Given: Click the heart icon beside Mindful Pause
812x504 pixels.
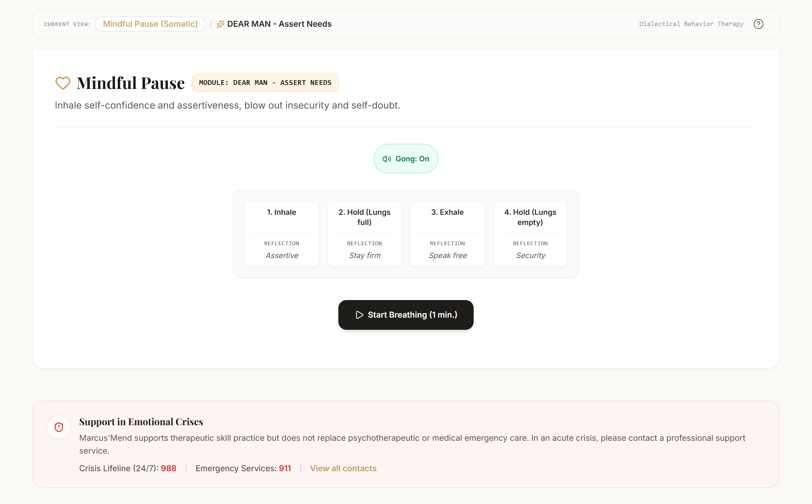Looking at the screenshot, I should (x=63, y=83).
